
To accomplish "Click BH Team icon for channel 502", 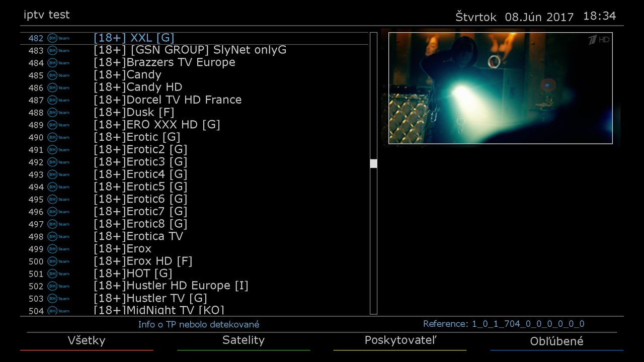I will tap(58, 286).
